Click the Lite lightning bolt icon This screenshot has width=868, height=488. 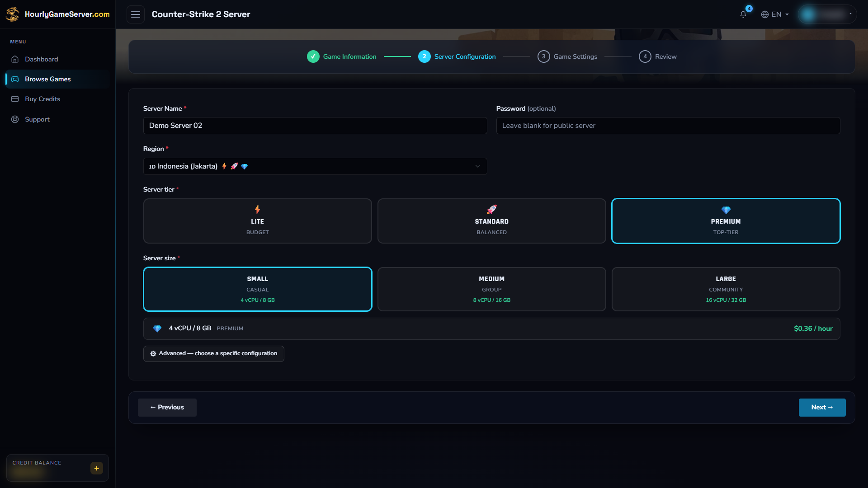point(257,209)
